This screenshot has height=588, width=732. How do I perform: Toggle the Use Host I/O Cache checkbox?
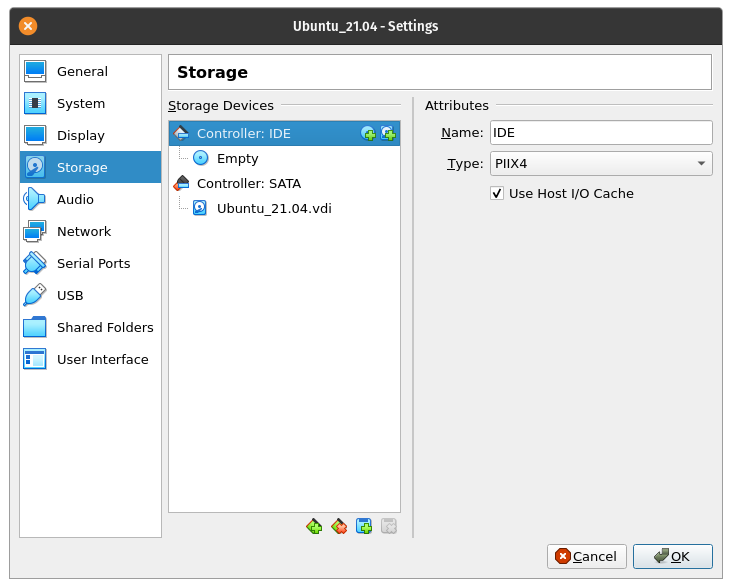tap(497, 193)
